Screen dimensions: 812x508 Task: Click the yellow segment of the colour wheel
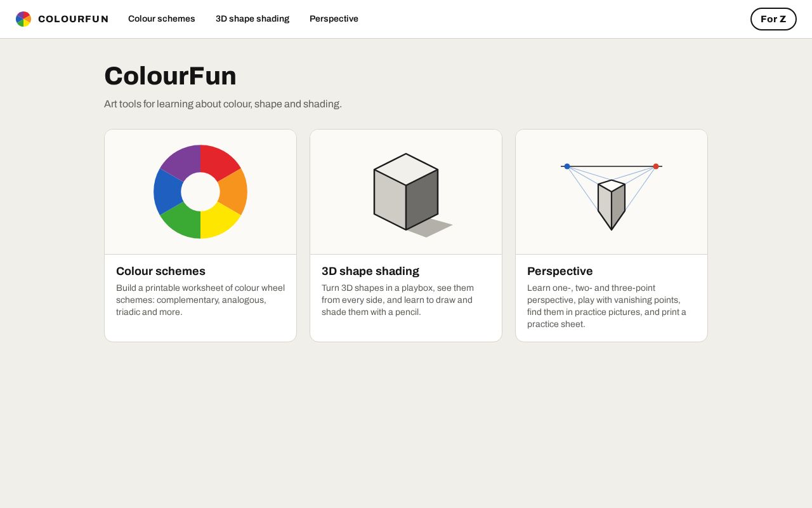click(219, 222)
